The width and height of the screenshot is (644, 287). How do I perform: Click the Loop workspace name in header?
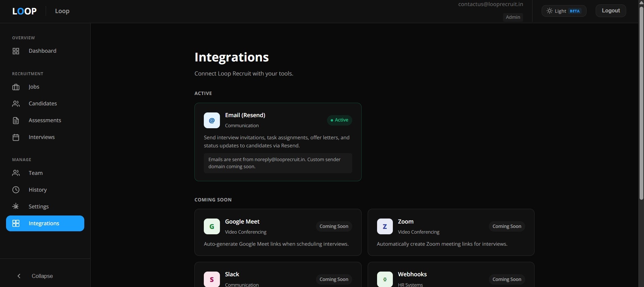tap(62, 11)
